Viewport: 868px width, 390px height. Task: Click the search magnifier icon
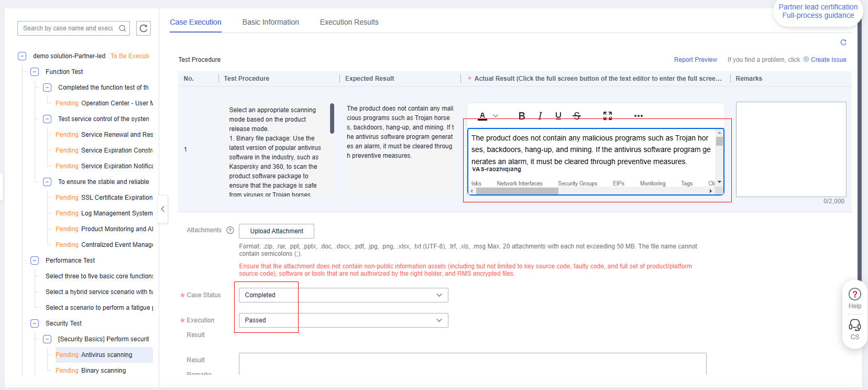122,28
